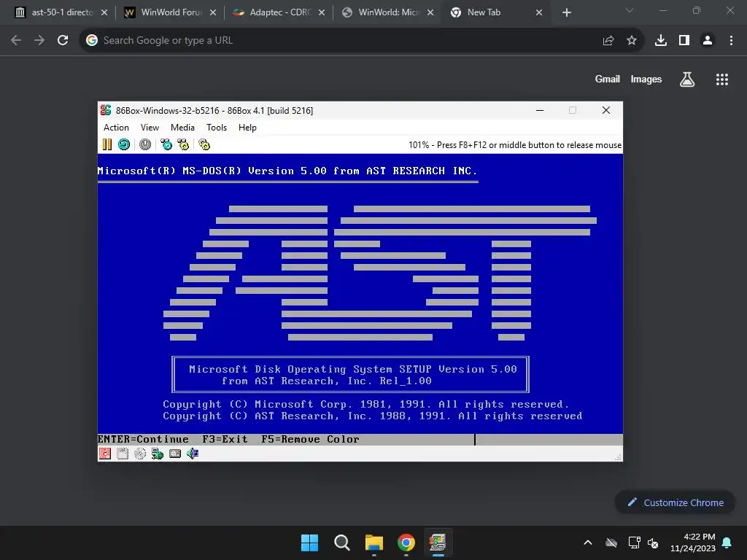Click the system tray notification bell
This screenshot has width=747, height=560.
(x=727, y=542)
